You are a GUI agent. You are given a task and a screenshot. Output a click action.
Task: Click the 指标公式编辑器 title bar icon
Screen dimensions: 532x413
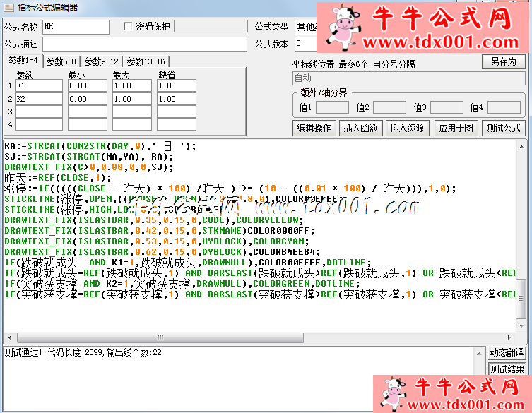8,7
